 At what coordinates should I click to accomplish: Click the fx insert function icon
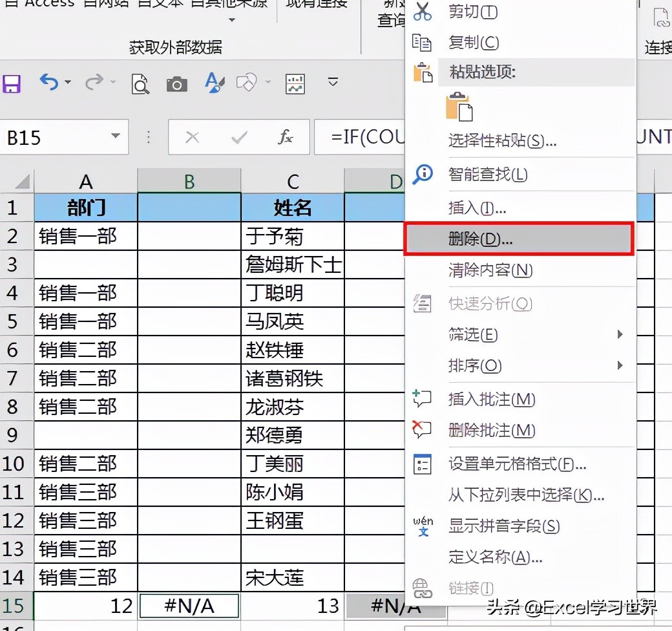(x=286, y=137)
